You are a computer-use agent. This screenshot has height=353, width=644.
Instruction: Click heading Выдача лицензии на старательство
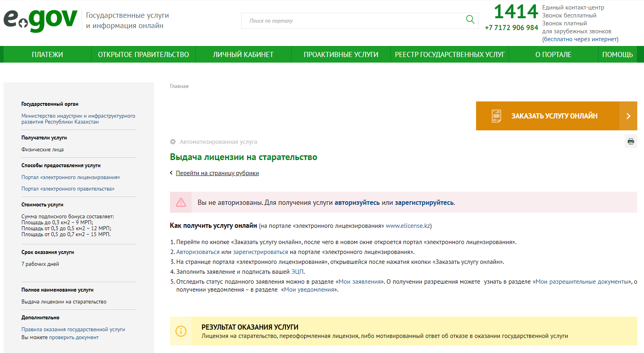click(244, 157)
